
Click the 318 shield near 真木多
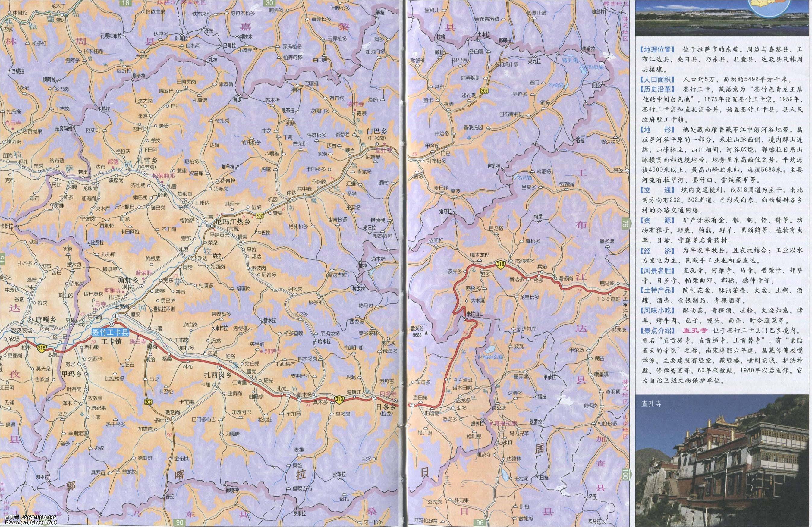coord(339,400)
